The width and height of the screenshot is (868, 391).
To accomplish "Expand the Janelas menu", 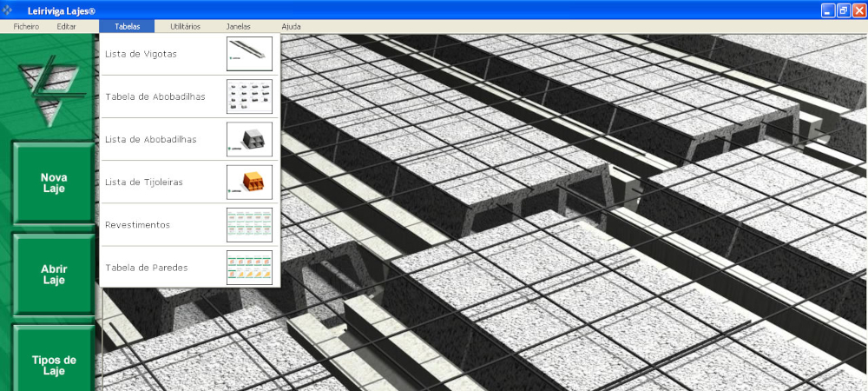I will pos(238,27).
